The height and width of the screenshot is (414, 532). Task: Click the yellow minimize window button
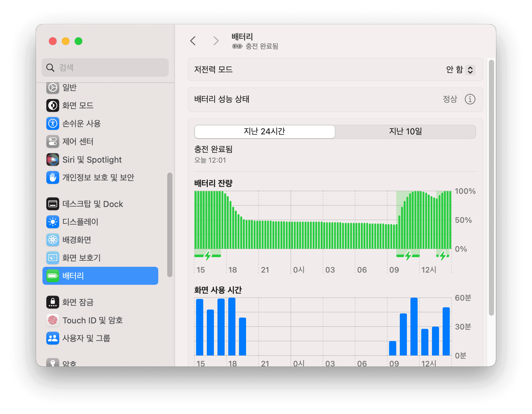coord(66,41)
